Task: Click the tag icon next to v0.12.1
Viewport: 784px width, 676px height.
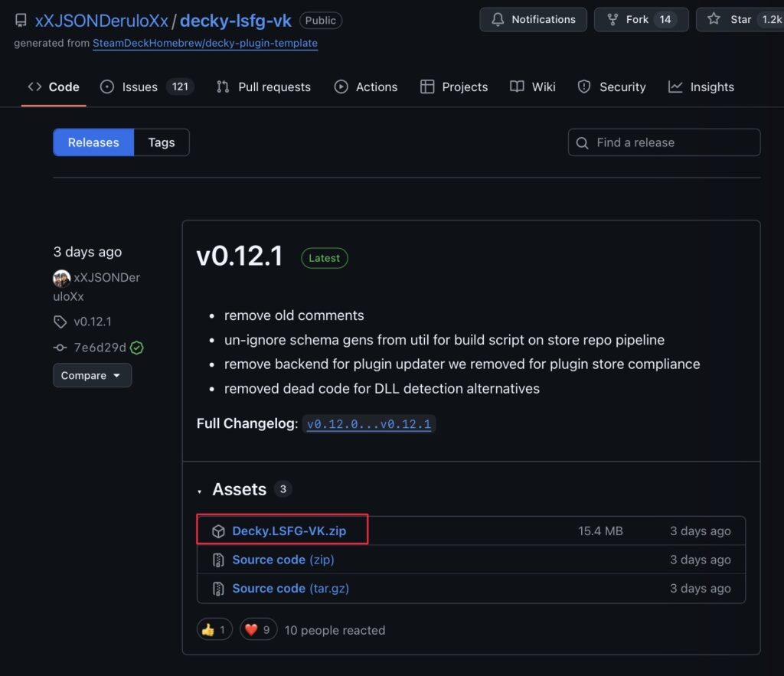Action: click(60, 322)
